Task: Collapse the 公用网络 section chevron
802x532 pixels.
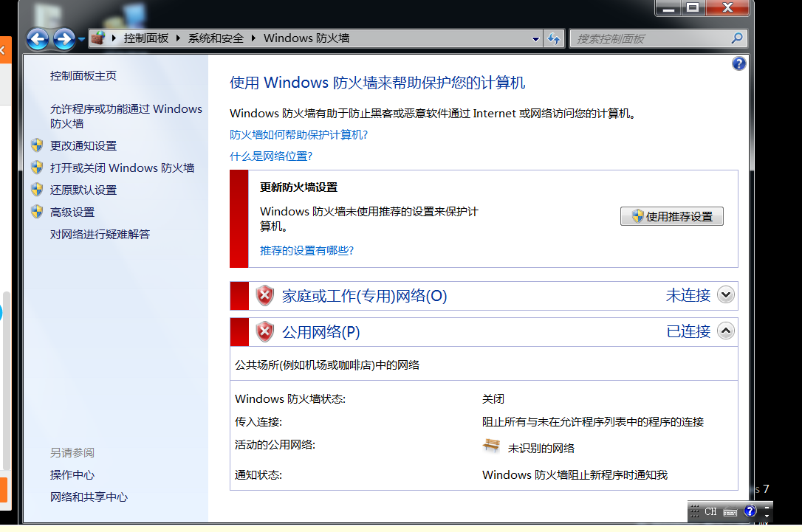Action: tap(726, 331)
